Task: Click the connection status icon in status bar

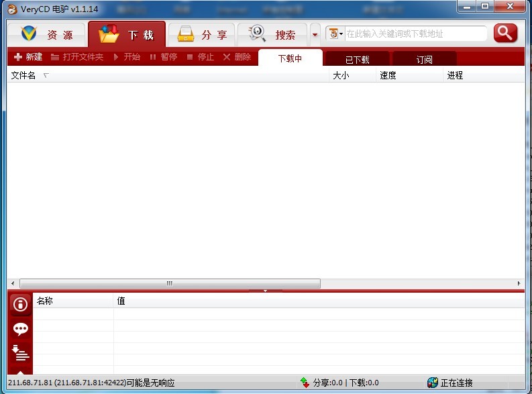Action: tap(433, 383)
